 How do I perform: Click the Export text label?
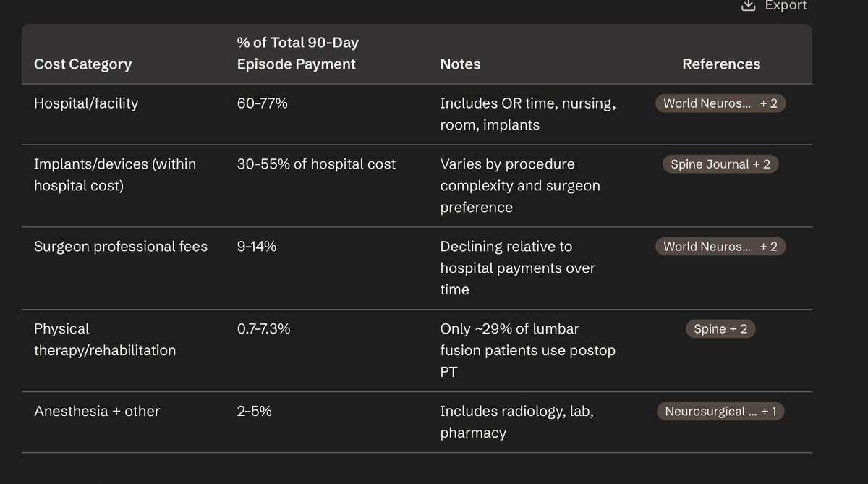point(786,5)
